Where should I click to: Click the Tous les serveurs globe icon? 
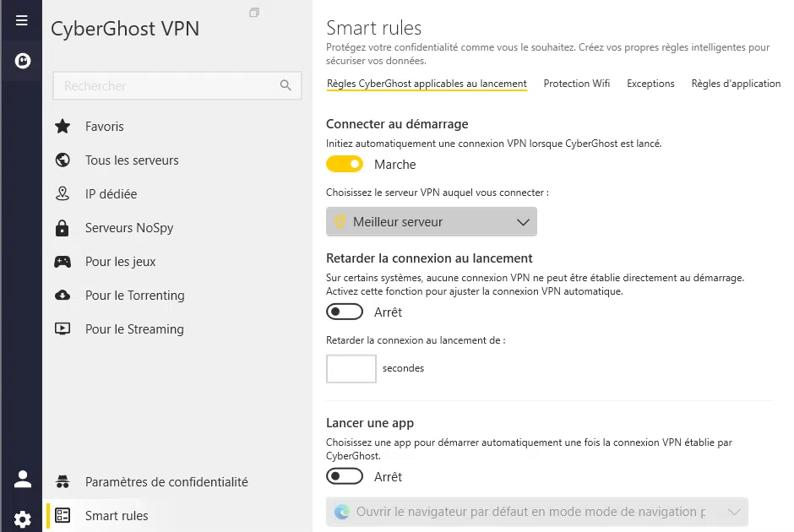[x=63, y=160]
